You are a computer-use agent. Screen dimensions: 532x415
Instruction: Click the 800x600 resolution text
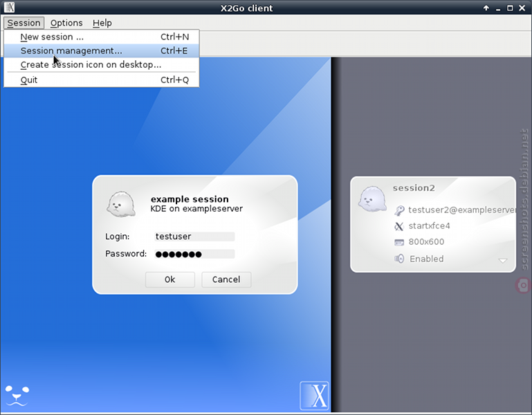point(426,242)
